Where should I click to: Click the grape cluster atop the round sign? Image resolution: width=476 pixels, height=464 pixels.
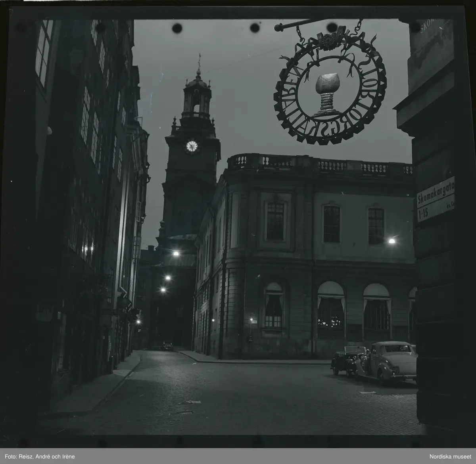327,40
